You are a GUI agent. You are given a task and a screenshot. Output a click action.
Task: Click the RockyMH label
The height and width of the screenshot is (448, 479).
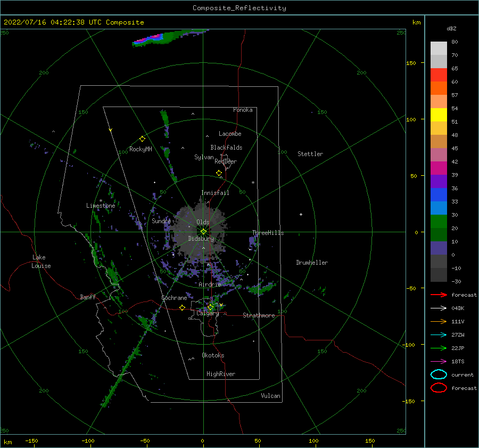point(141,149)
